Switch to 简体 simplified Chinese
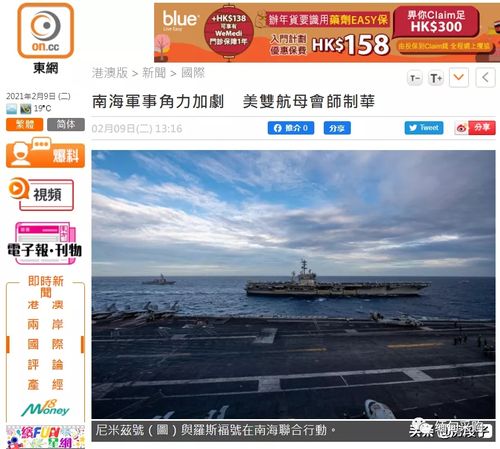Image resolution: width=500 pixels, height=449 pixels. (x=66, y=124)
